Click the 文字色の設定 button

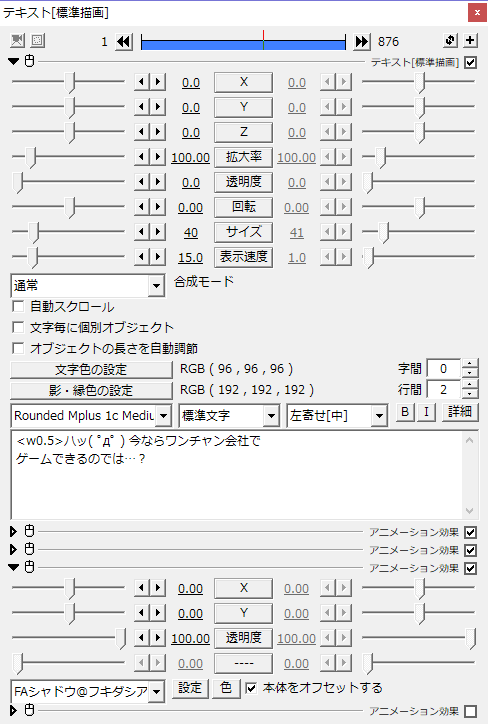click(91, 369)
